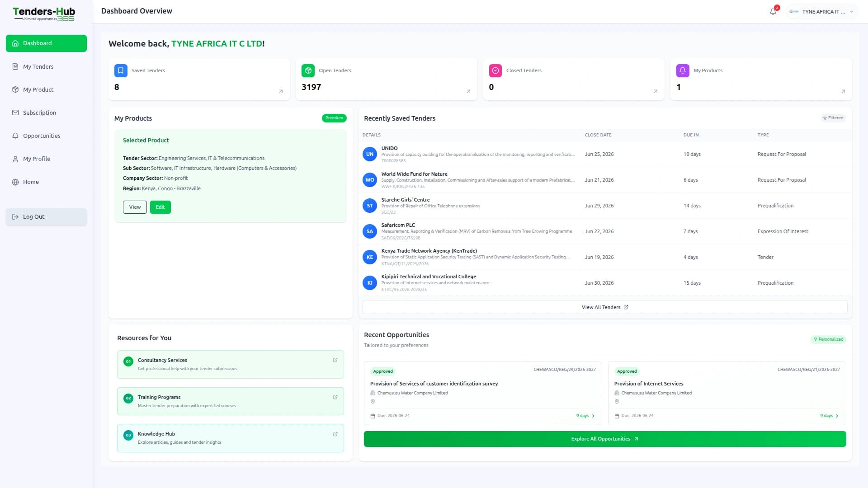This screenshot has height=488, width=868.
Task: Click the Explore All Opportunities button
Action: pos(605,439)
